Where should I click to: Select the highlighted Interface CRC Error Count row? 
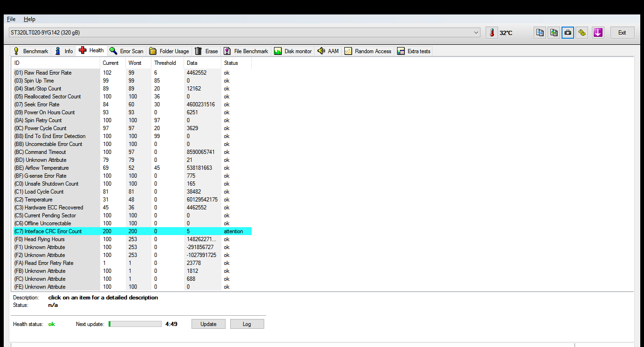pyautogui.click(x=132, y=231)
